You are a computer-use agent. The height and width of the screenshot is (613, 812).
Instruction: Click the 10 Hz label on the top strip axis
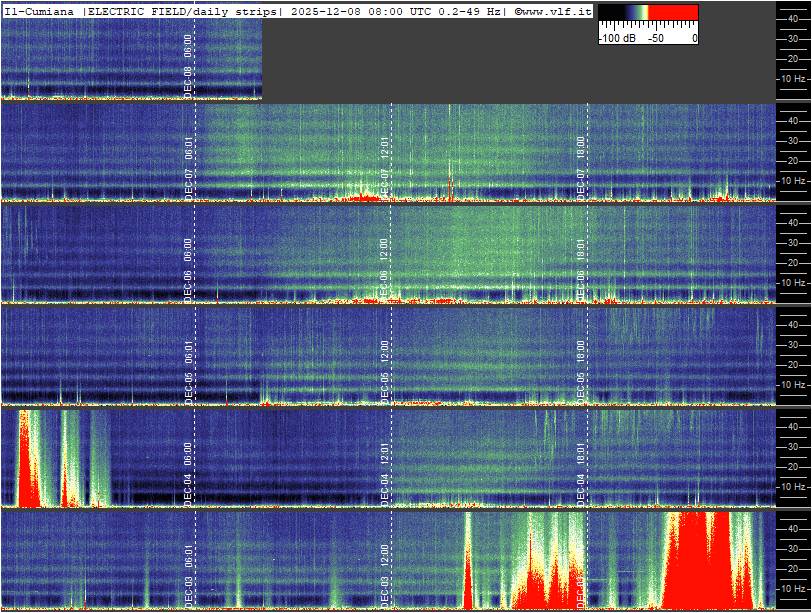pyautogui.click(x=793, y=78)
